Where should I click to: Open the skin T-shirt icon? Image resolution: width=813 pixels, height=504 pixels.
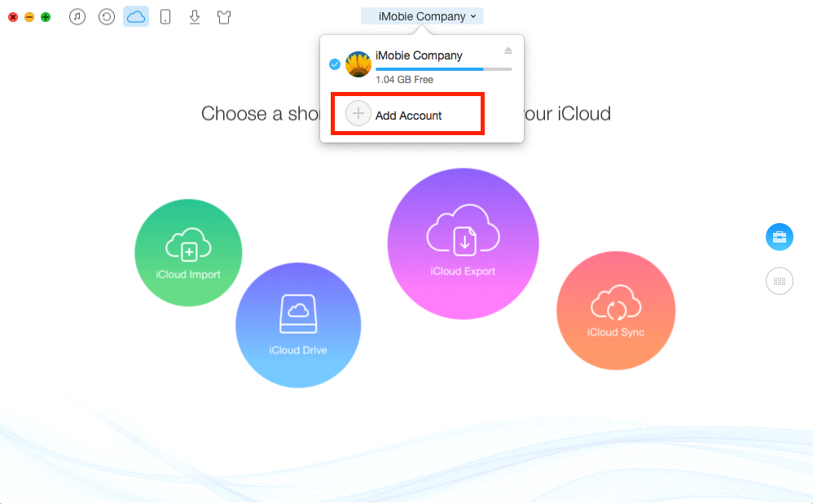(224, 17)
